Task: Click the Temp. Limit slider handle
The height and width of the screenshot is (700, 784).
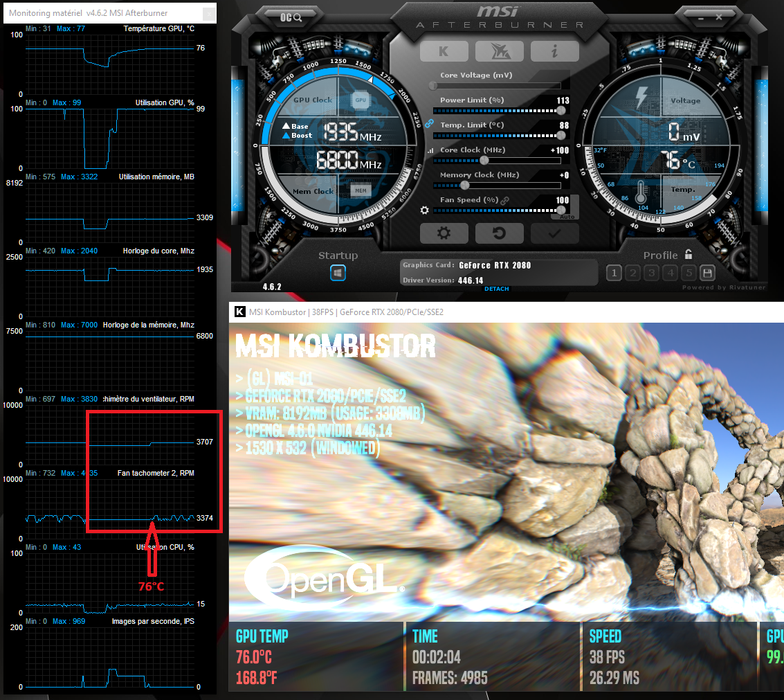Action: [561, 135]
